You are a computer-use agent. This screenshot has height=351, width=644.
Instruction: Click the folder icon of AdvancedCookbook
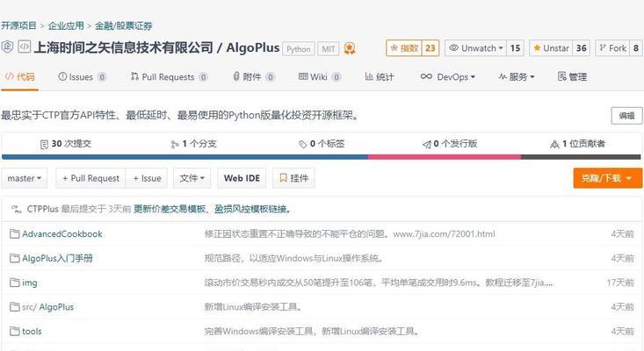[x=15, y=234]
